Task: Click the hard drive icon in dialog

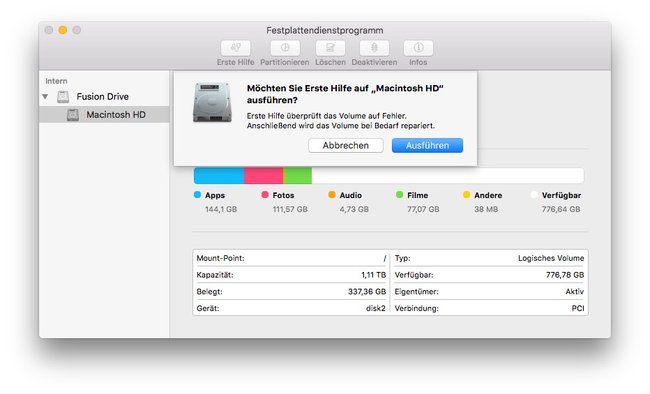Action: tap(212, 102)
